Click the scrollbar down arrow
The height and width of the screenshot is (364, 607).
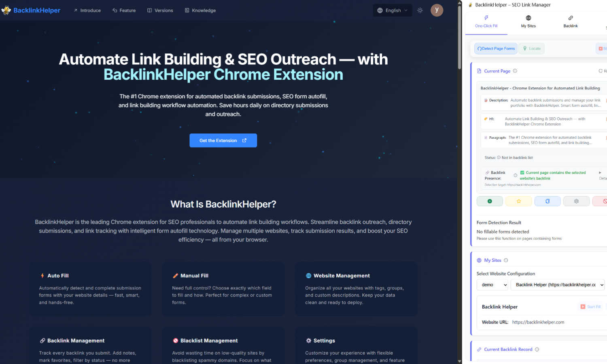459,361
